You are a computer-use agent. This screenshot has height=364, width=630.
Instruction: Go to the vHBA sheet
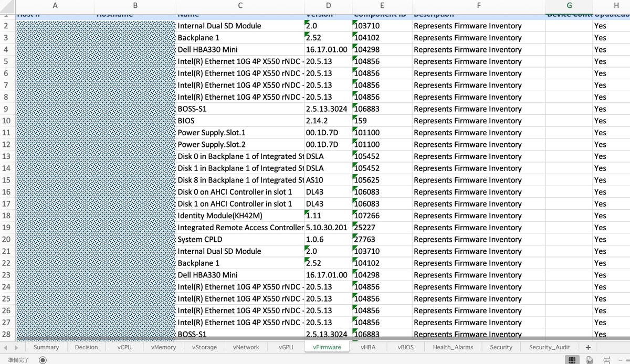coord(368,347)
